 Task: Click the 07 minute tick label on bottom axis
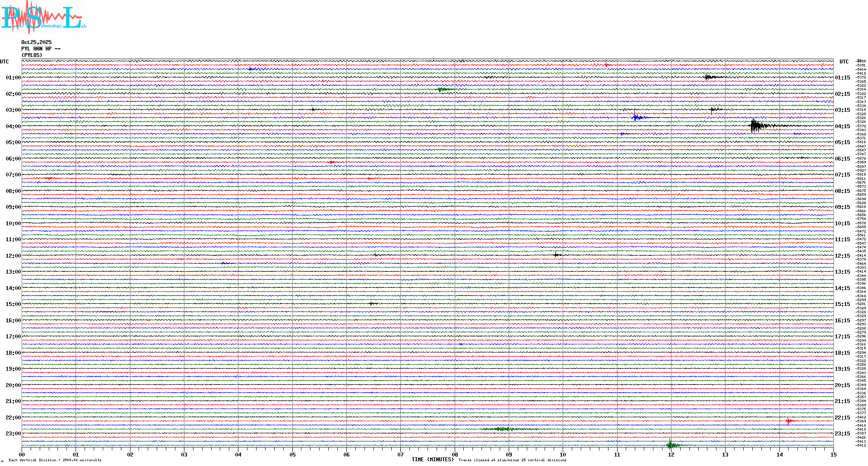tap(400, 454)
